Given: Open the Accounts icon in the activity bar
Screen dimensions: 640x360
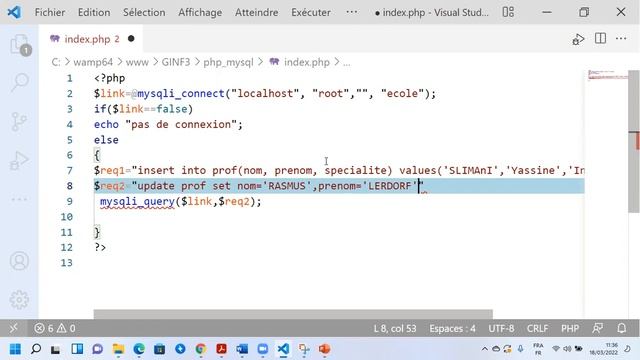Looking at the screenshot, I should tap(19, 261).
